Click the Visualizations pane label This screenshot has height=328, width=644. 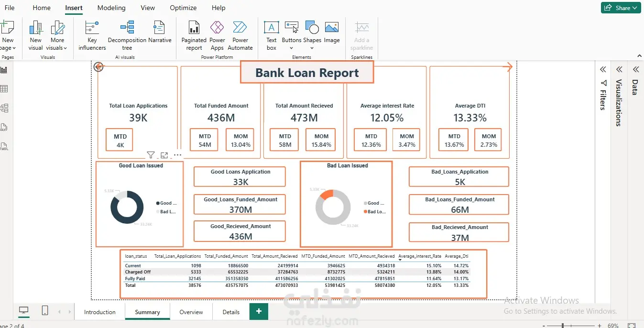coord(619,103)
